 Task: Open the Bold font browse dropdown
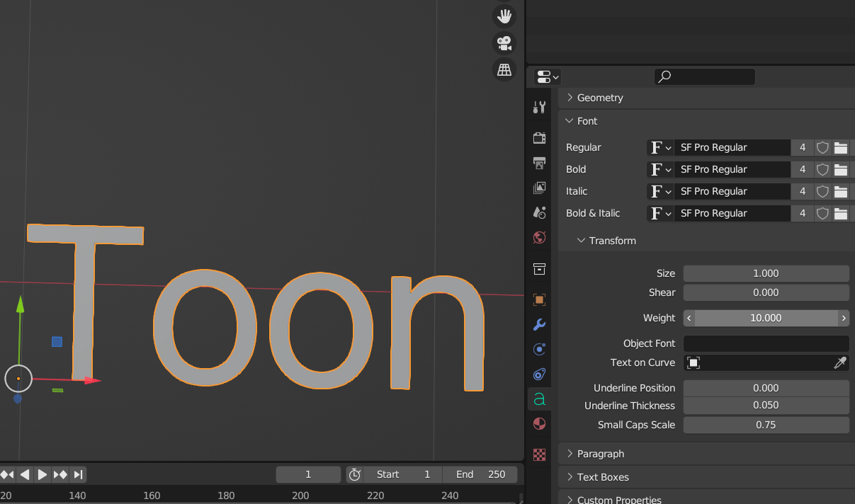[x=660, y=169]
